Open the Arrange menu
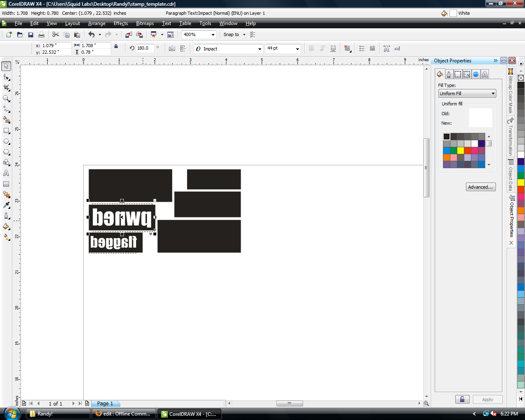This screenshot has width=525, height=420. point(97,23)
